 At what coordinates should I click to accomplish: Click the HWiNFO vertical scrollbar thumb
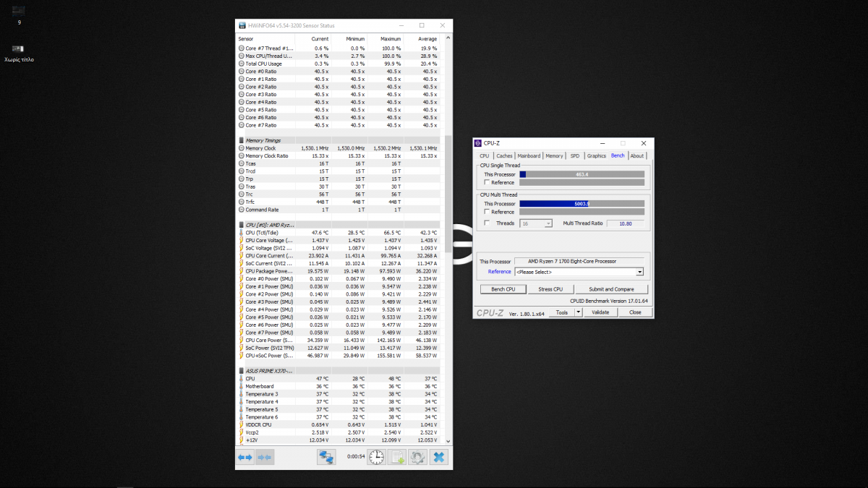(448, 194)
